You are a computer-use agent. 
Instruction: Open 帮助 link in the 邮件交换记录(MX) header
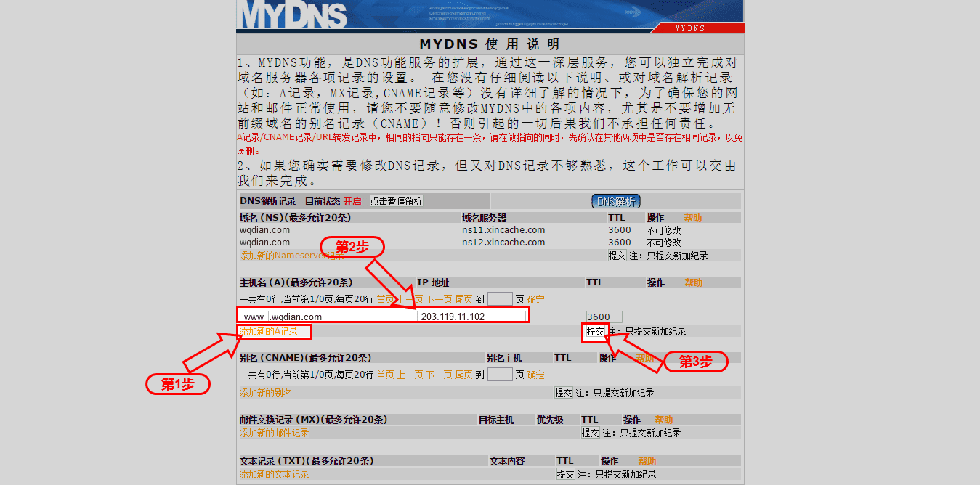664,420
